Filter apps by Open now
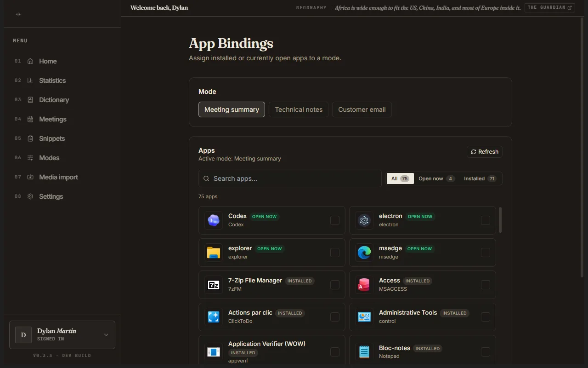Viewport: 588px width, 368px height. pyautogui.click(x=436, y=178)
